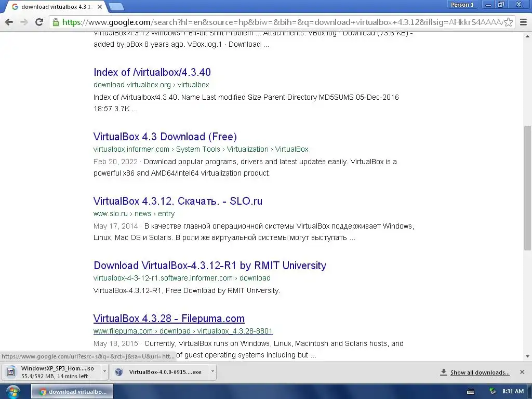The width and height of the screenshot is (532, 399).
Task: Click the network status tray icon
Action: pos(493,392)
